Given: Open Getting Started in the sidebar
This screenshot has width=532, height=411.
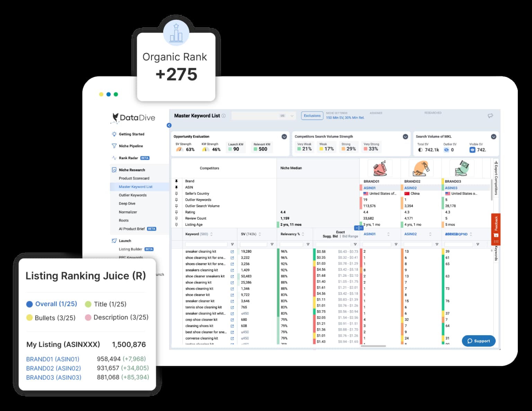Looking at the screenshot, I should tap(132, 134).
